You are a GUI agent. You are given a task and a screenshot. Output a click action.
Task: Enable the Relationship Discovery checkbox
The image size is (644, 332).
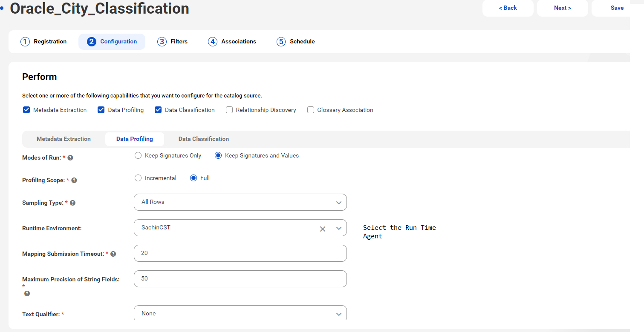tap(229, 110)
